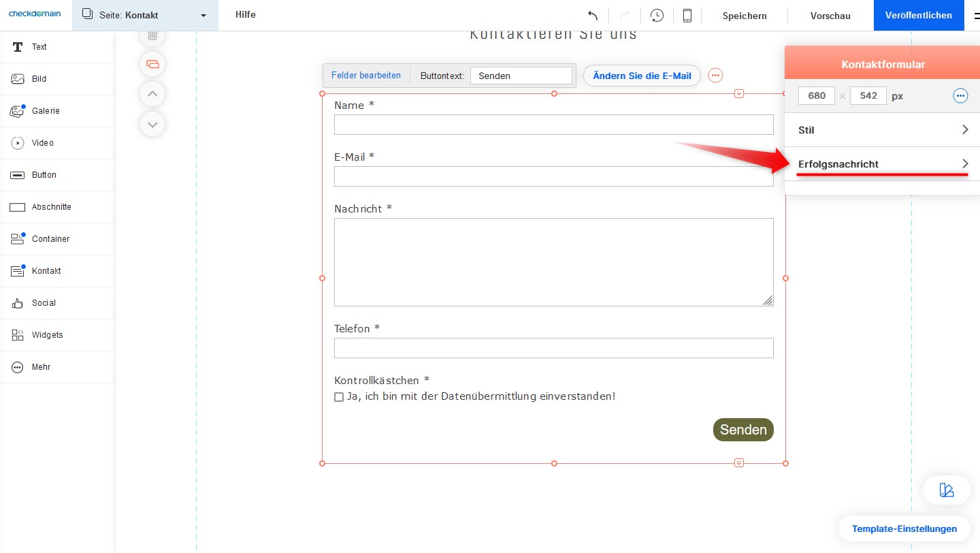Click Felder bearbeiten
The image size is (980, 553).
click(x=366, y=76)
